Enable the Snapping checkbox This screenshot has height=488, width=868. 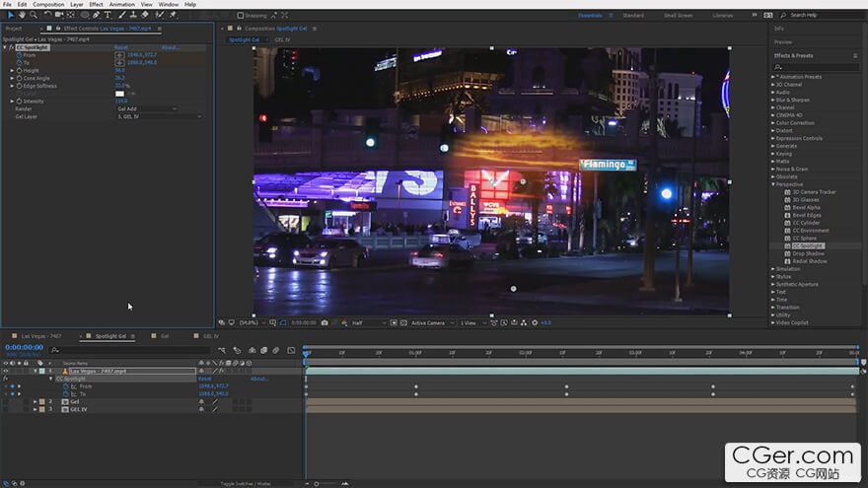(241, 16)
